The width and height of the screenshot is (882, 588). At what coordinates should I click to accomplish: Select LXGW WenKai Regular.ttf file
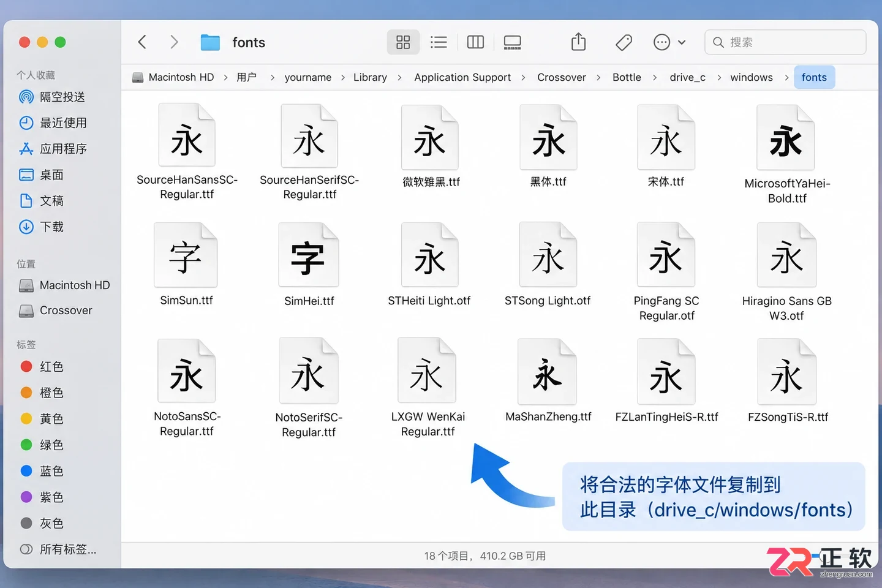click(x=428, y=388)
